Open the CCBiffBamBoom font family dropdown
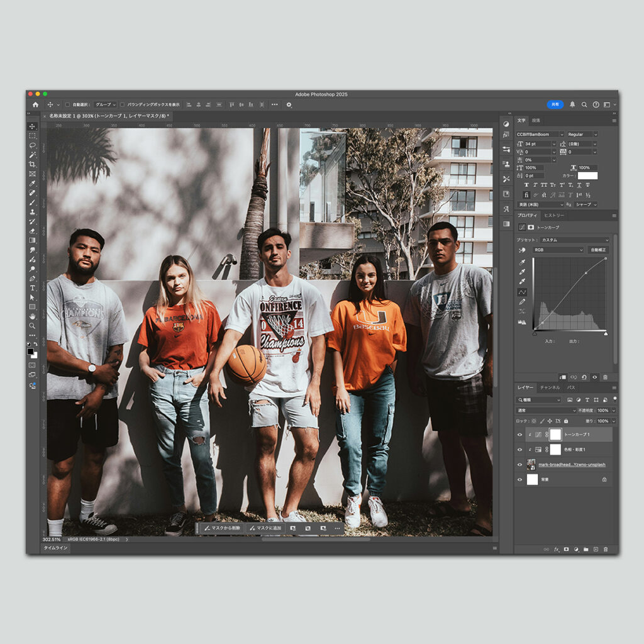Image resolution: width=644 pixels, height=644 pixels. (540, 135)
